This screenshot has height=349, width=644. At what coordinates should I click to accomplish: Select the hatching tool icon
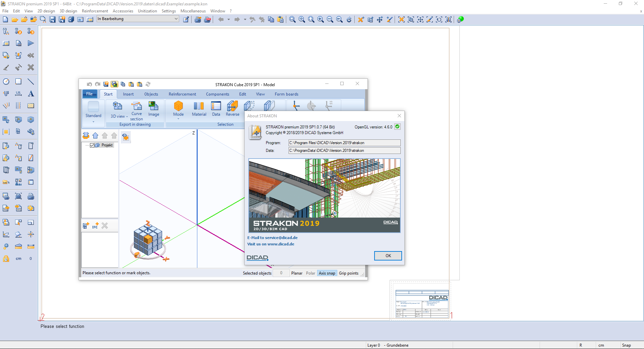click(x=31, y=106)
